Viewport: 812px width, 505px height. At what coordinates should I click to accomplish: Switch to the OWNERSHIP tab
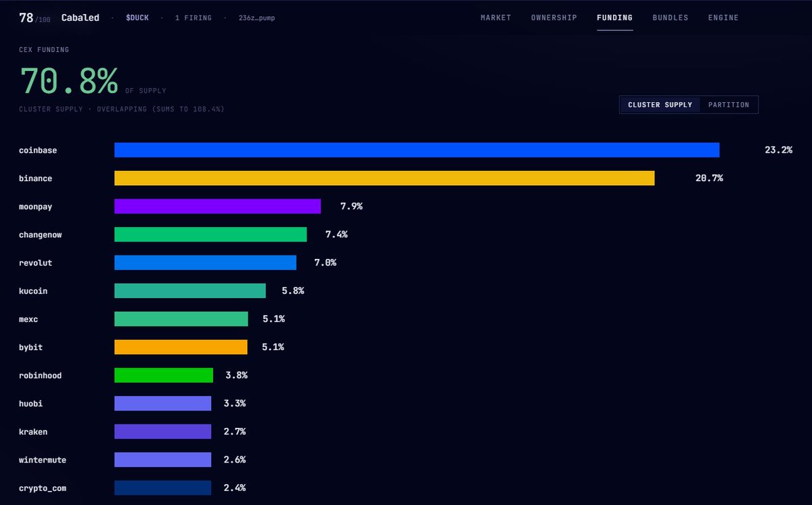[x=554, y=18]
